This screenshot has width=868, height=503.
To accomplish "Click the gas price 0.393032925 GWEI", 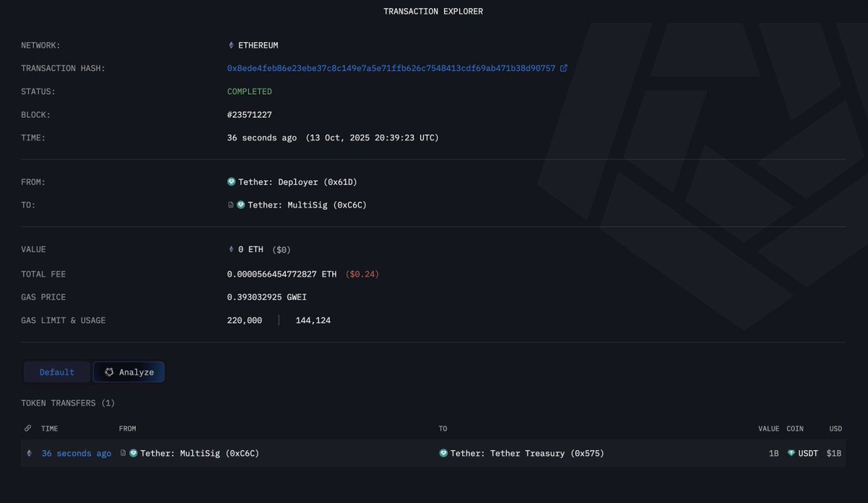I will click(268, 297).
